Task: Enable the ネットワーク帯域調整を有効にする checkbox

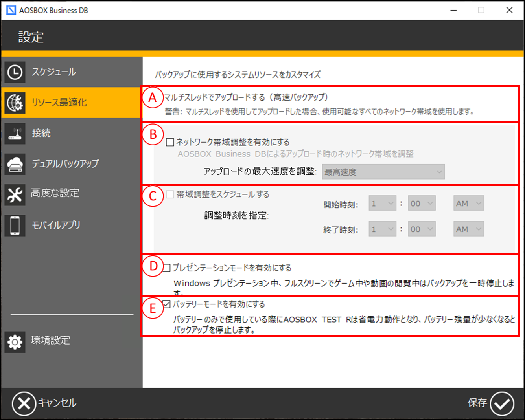Action: point(170,142)
